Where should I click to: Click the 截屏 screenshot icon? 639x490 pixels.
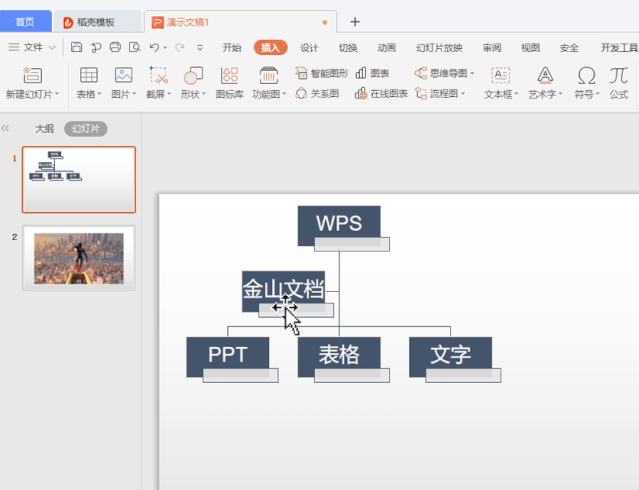[x=158, y=75]
